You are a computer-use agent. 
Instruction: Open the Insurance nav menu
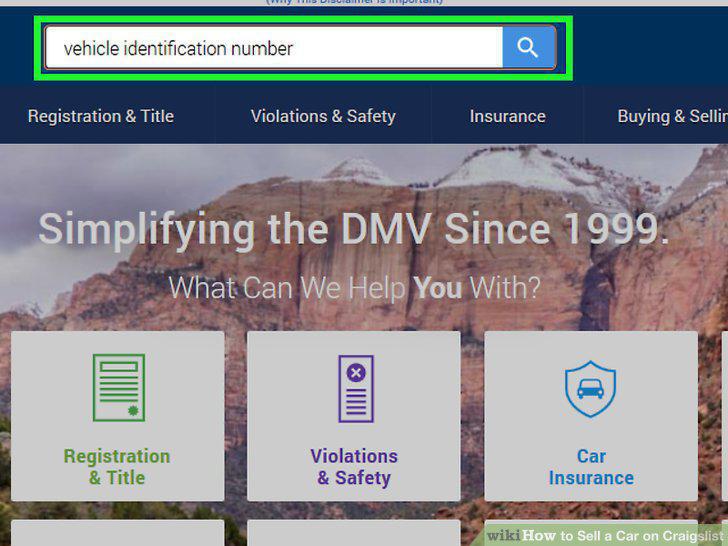[507, 116]
